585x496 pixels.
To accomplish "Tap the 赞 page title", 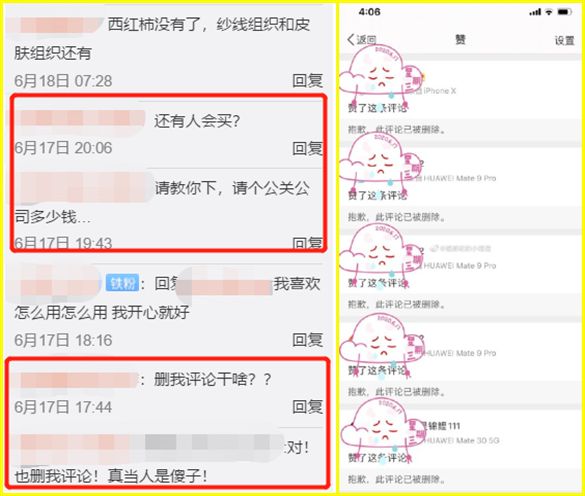I will 460,40.
